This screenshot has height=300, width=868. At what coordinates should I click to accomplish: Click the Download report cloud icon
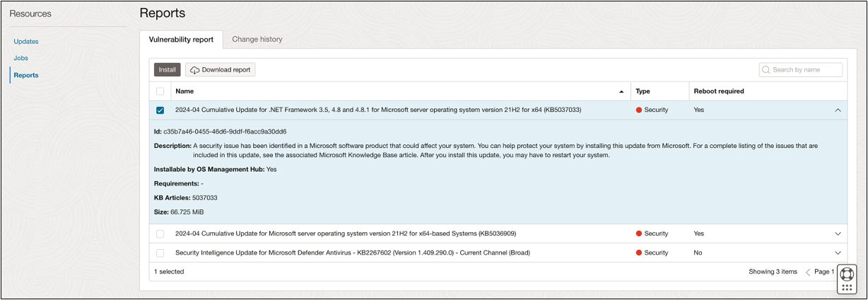tap(194, 70)
